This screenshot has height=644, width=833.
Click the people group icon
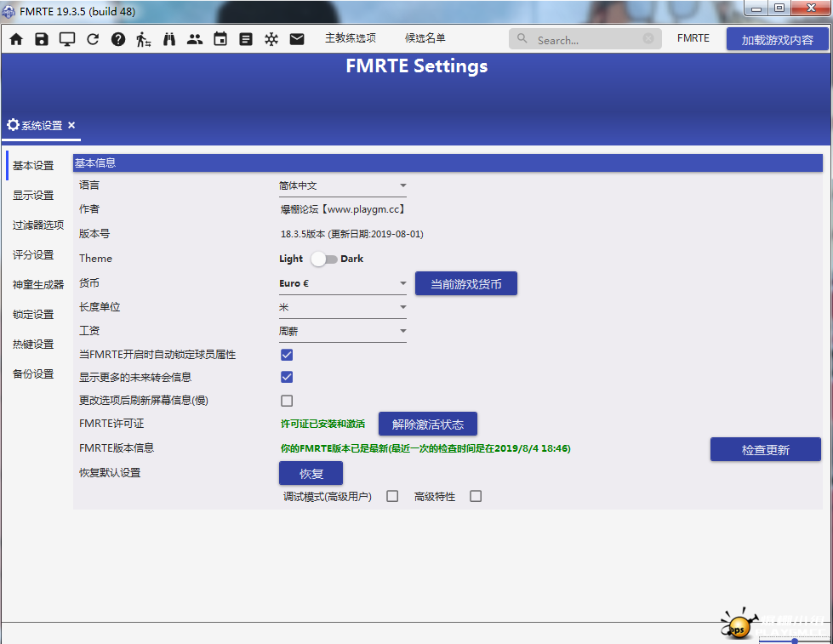pos(195,39)
